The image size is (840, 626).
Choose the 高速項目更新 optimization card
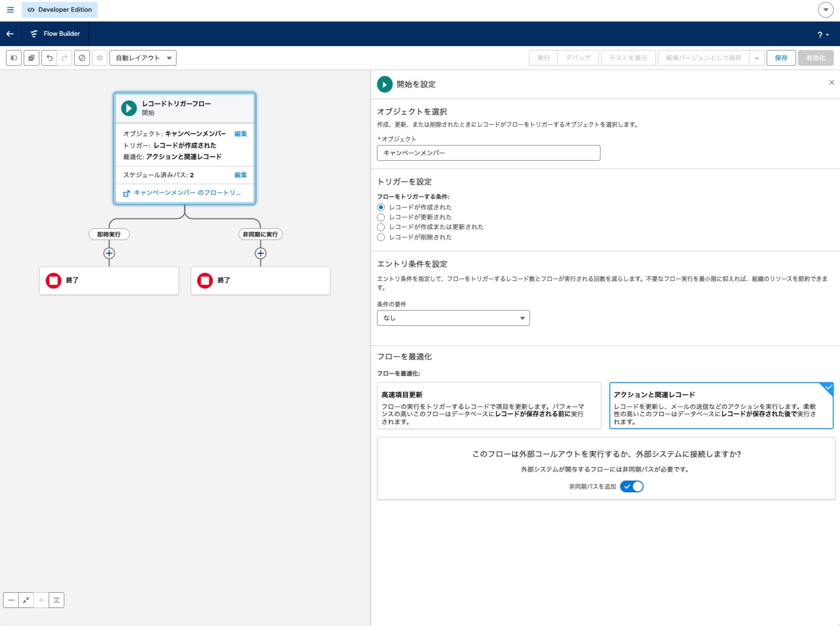coord(489,406)
